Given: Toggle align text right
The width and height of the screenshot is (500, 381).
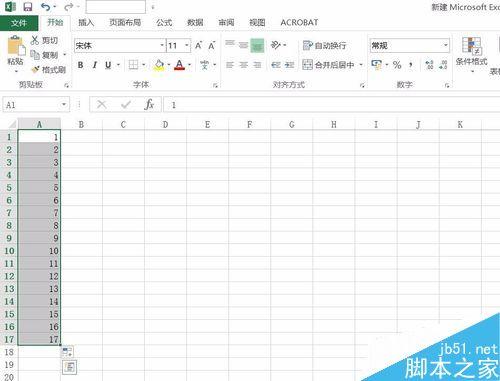Looking at the screenshot, I should (257, 65).
